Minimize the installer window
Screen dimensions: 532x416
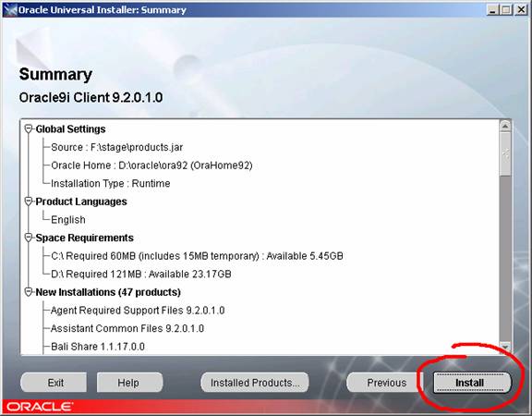tap(492, 10)
